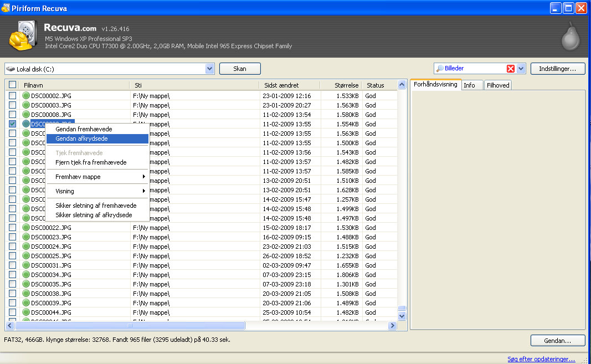
Task: Click the magnifier icon in filter box
Action: [x=440, y=69]
